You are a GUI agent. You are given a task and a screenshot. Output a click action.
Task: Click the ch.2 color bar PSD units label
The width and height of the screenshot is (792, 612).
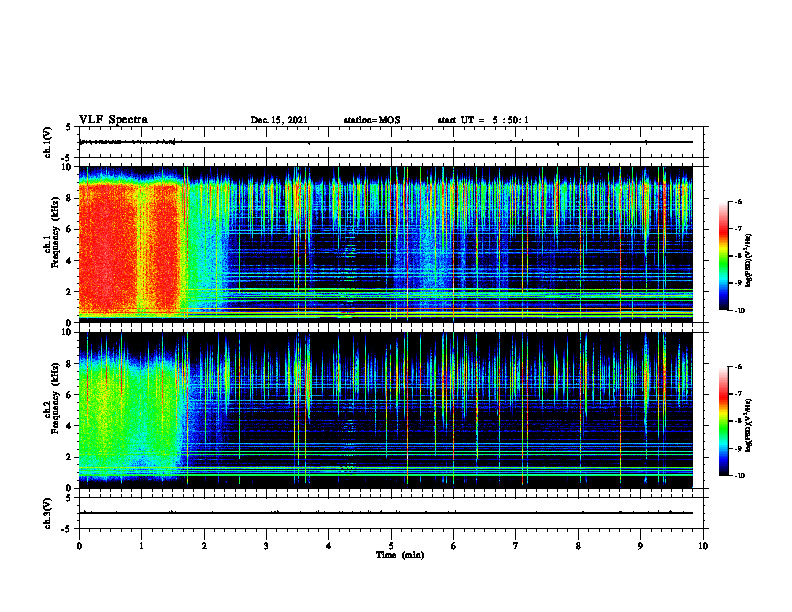(x=748, y=425)
